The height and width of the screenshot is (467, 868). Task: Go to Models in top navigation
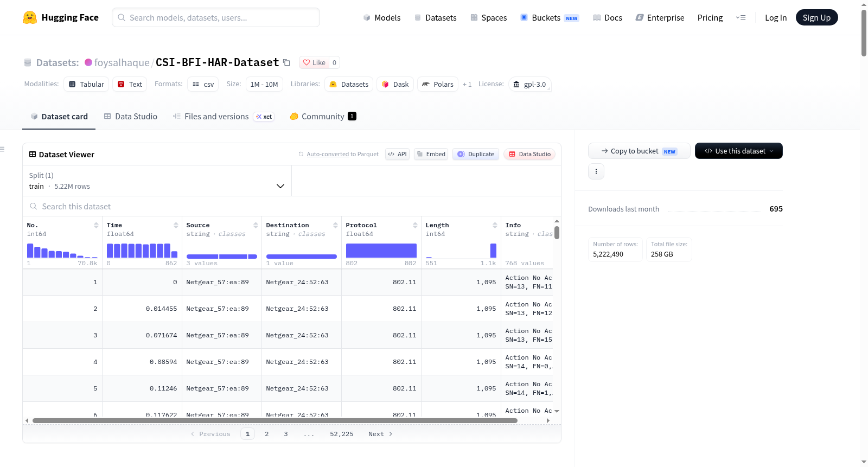[x=382, y=18]
